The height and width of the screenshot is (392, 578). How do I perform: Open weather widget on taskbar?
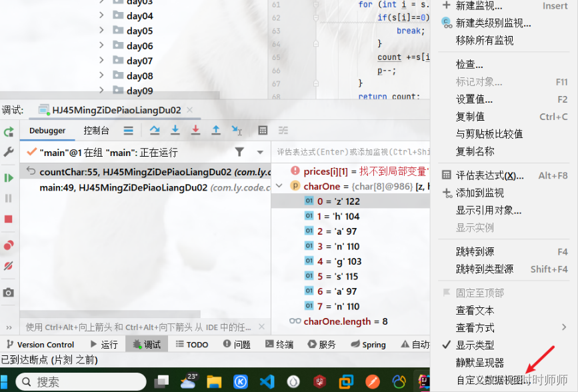(x=188, y=381)
